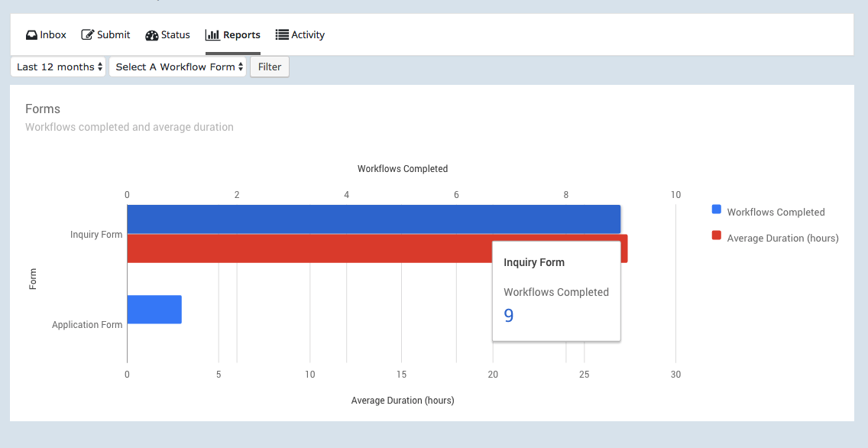Viewport: 868px width, 448px height.
Task: Click the Reports bar-chart icon
Action: pos(212,34)
